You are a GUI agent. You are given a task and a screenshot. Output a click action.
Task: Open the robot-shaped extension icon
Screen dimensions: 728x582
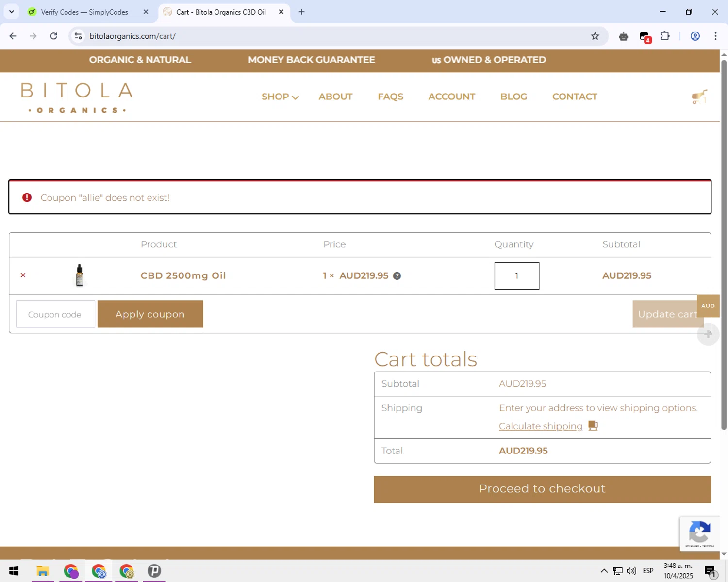pos(624,36)
